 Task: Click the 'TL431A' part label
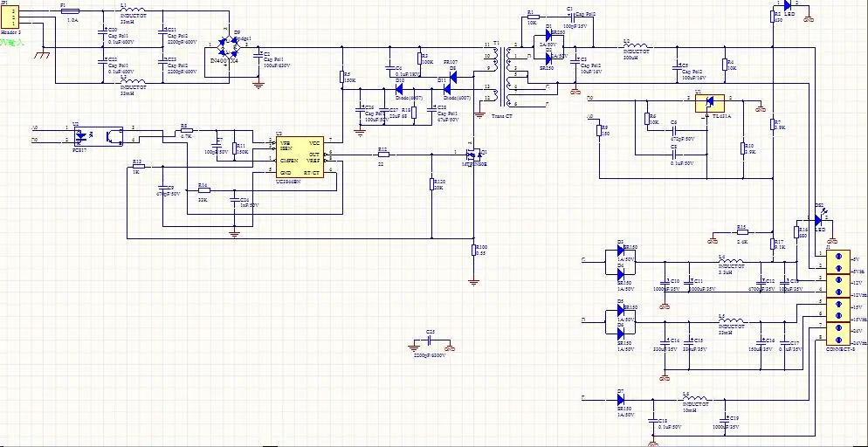721,117
